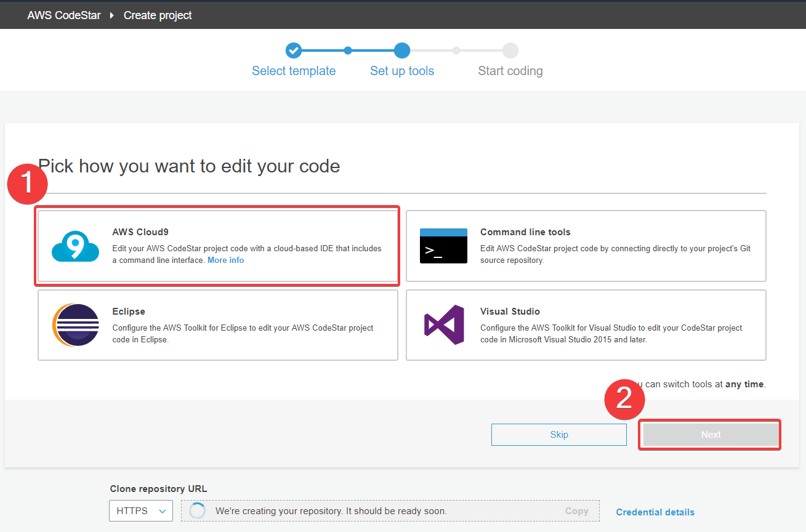Click the Clone repository URL label

click(x=159, y=489)
